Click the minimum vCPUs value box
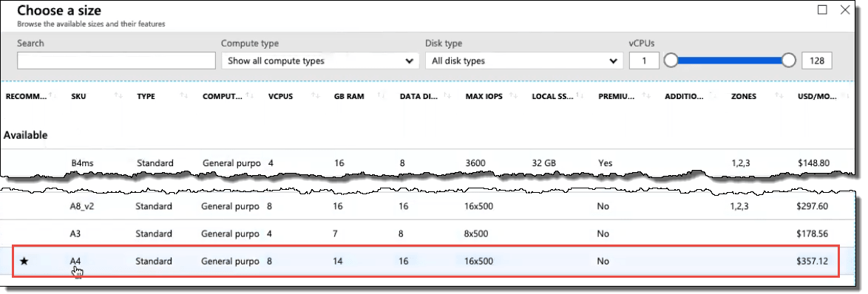This screenshot has width=868, height=294. (645, 61)
